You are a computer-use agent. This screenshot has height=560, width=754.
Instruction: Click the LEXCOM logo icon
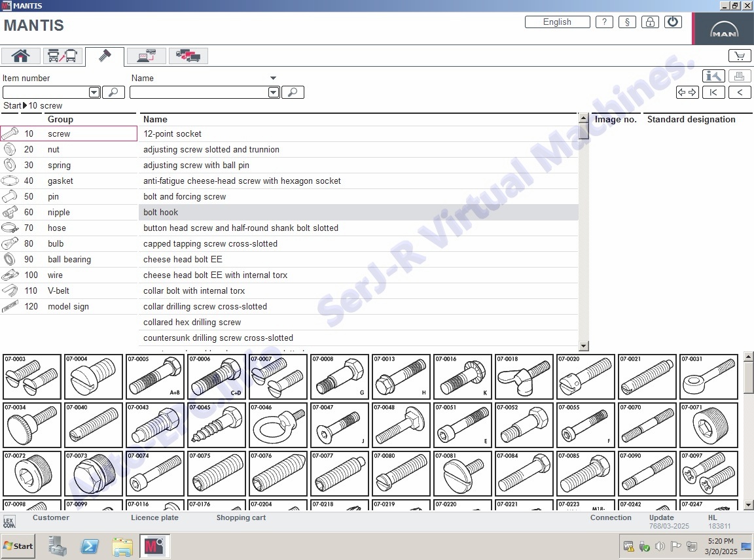pyautogui.click(x=9, y=522)
